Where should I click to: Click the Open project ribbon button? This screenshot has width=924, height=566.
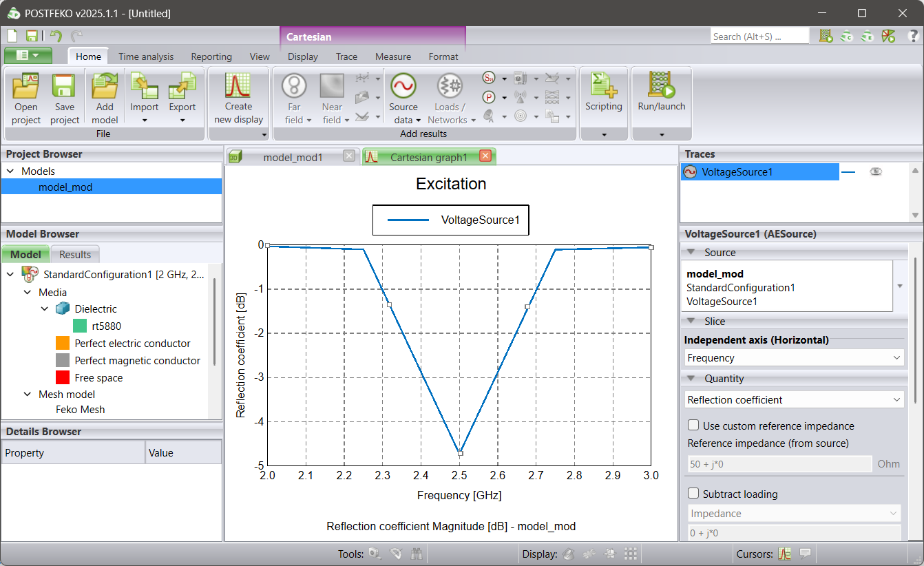[x=26, y=99]
